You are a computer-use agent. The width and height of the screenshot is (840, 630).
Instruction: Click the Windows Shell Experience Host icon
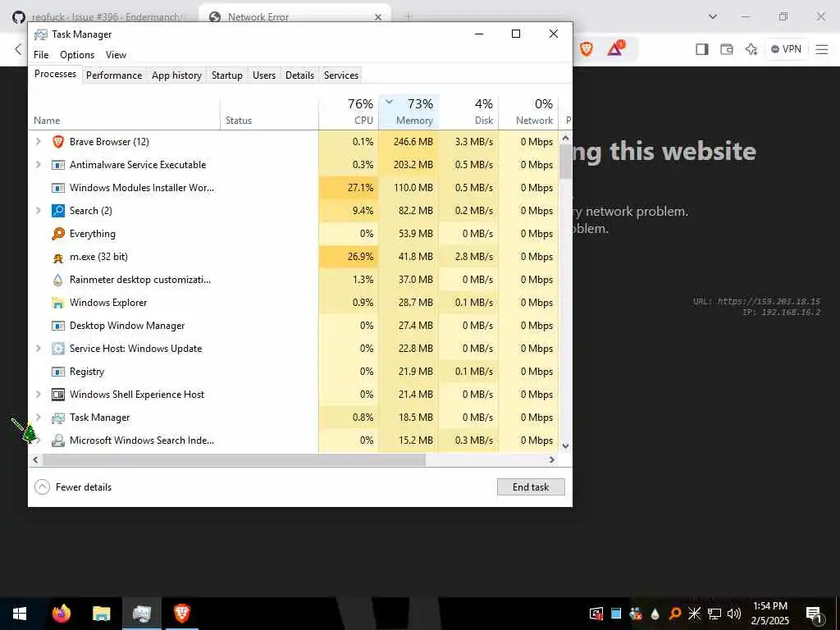[58, 395]
